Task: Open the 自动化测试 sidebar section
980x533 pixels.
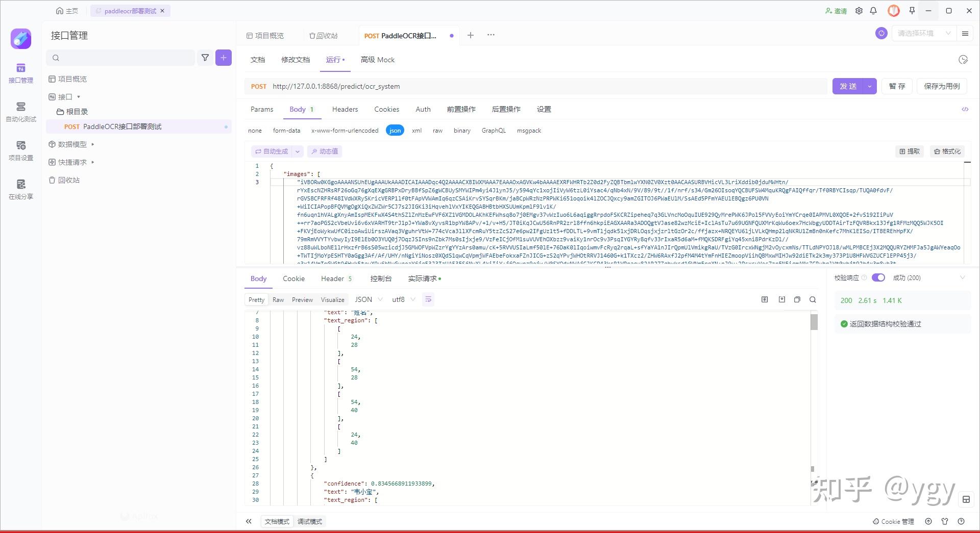Action: pyautogui.click(x=21, y=112)
